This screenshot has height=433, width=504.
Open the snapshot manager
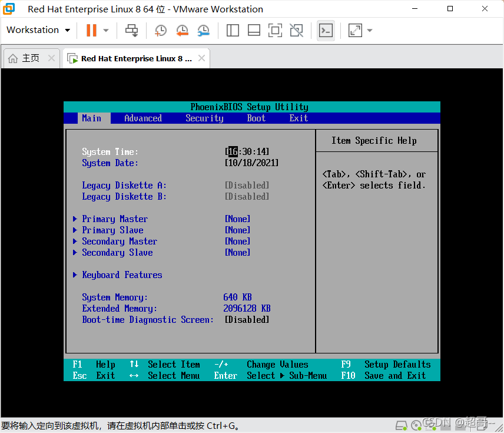click(x=204, y=31)
